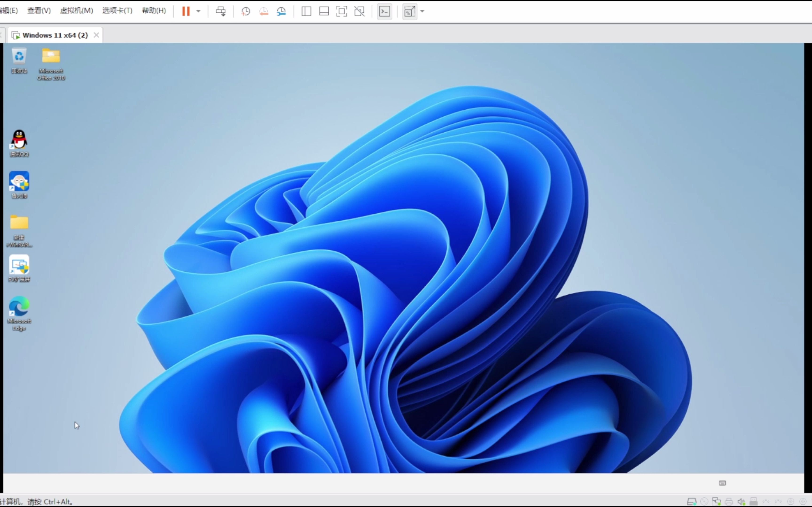
Task: Click Send Ctrl+Alt+Del icon
Action: pyautogui.click(x=220, y=11)
